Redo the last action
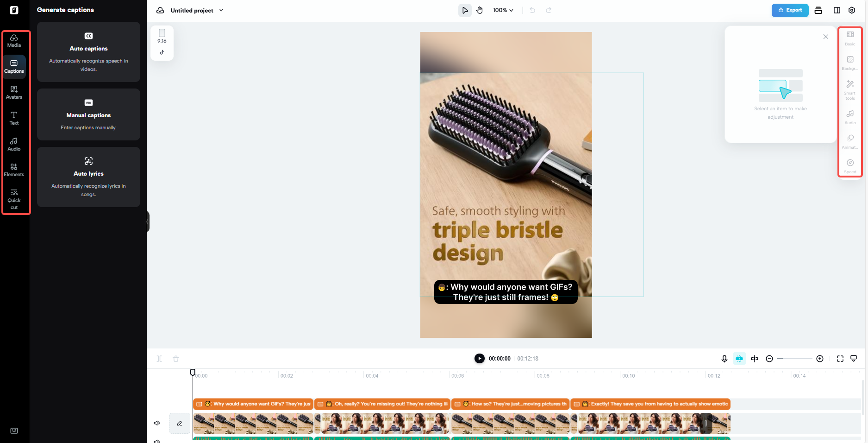Viewport: 868px width, 443px height. [x=549, y=10]
